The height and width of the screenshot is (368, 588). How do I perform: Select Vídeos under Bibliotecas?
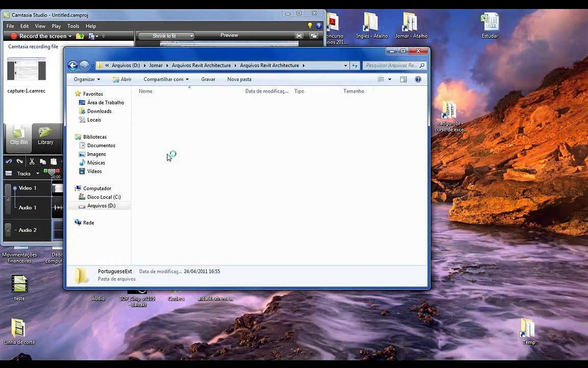[90, 171]
